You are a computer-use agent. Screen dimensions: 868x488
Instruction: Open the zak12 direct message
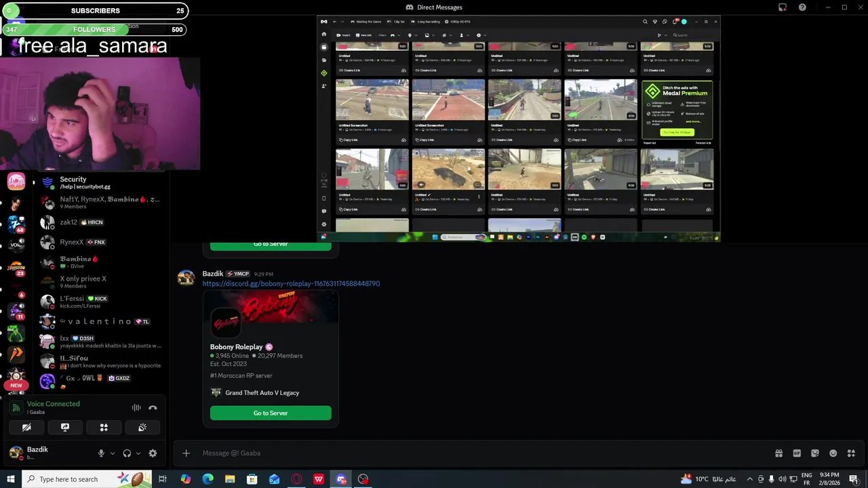click(100, 222)
